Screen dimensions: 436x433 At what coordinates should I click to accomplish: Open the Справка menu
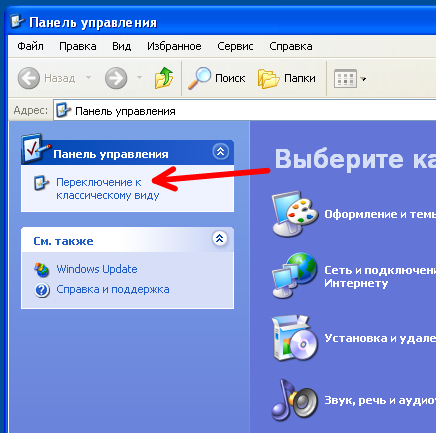click(291, 46)
